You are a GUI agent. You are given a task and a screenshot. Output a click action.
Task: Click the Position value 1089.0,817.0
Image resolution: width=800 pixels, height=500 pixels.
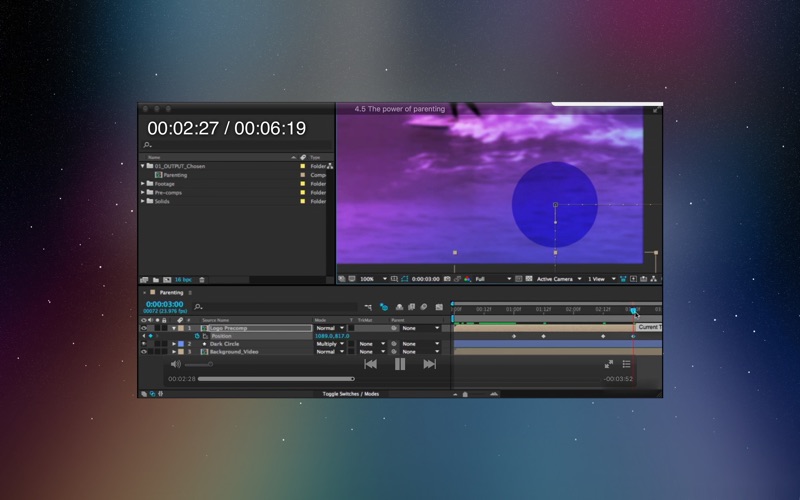[332, 336]
